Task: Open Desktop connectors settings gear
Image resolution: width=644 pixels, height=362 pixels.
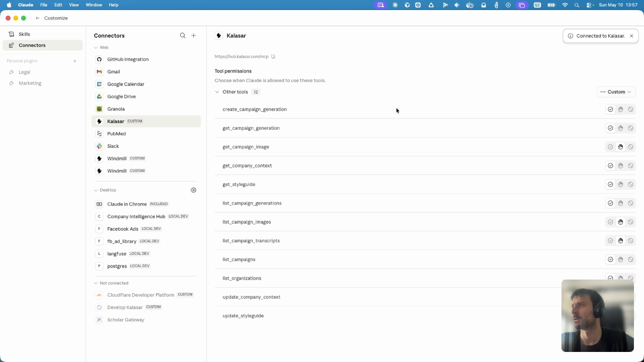Action: [194, 190]
